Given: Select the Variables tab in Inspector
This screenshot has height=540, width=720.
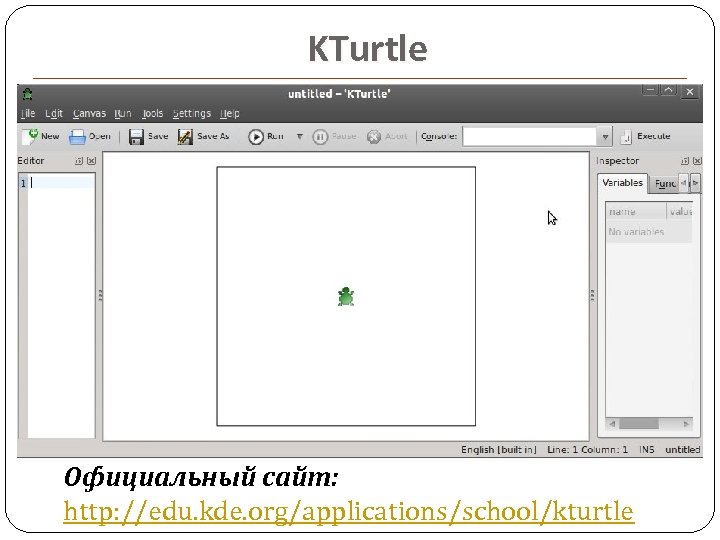Looking at the screenshot, I should [622, 183].
